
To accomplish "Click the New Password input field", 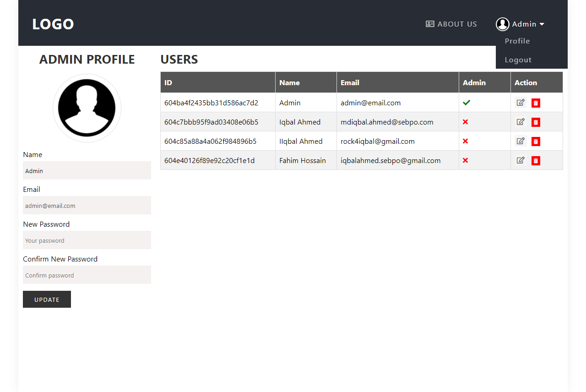I will [87, 240].
